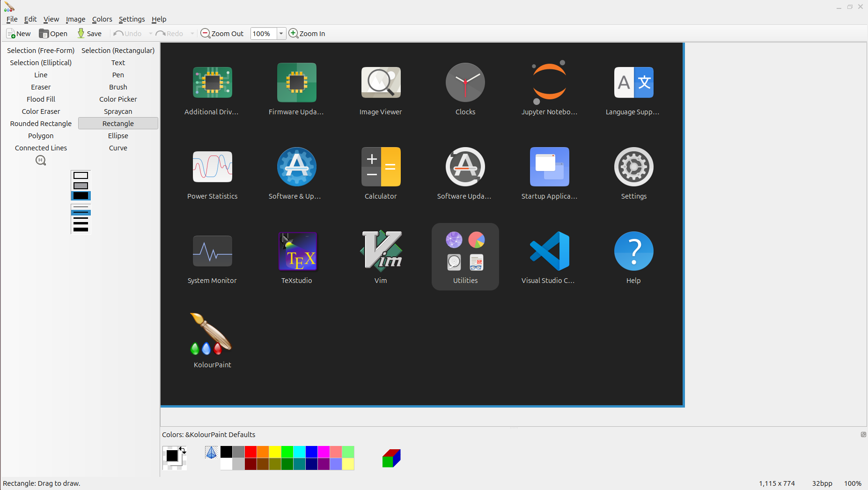Click the black foreground color box

point(172,455)
